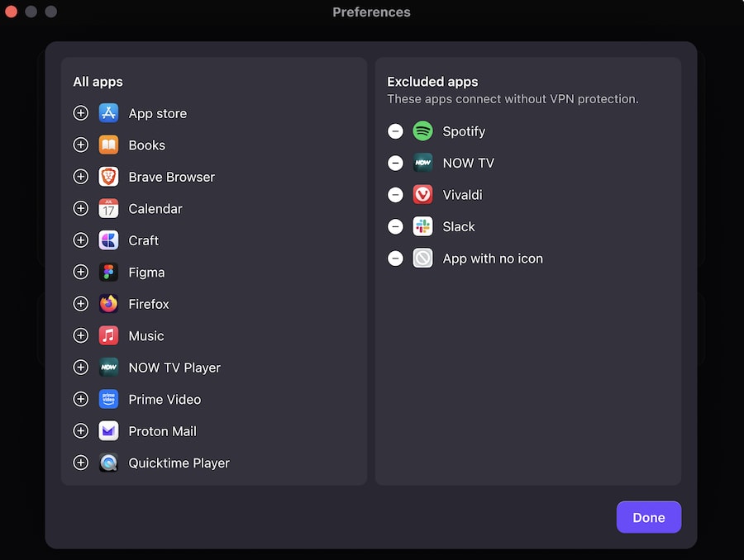This screenshot has height=560, width=744.
Task: Click the placeholder icon for app with no icon
Action: [x=422, y=259]
